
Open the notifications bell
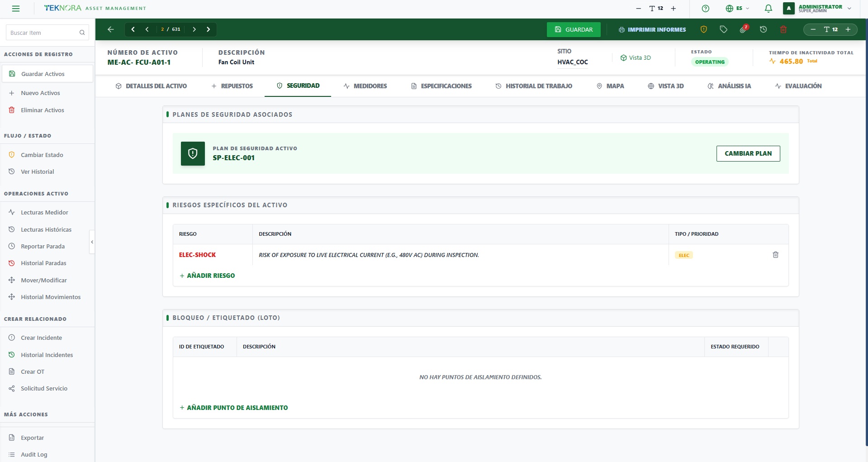point(768,8)
